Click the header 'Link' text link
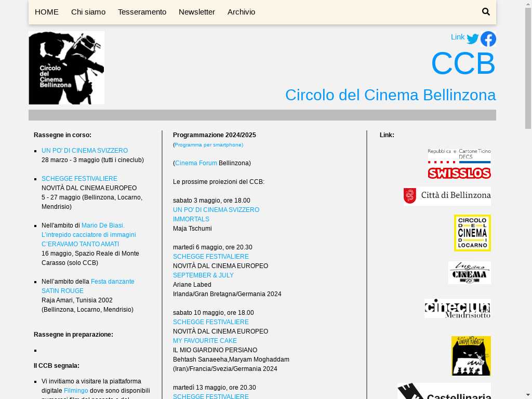Viewport: 532px width, 399px height. pos(458,37)
